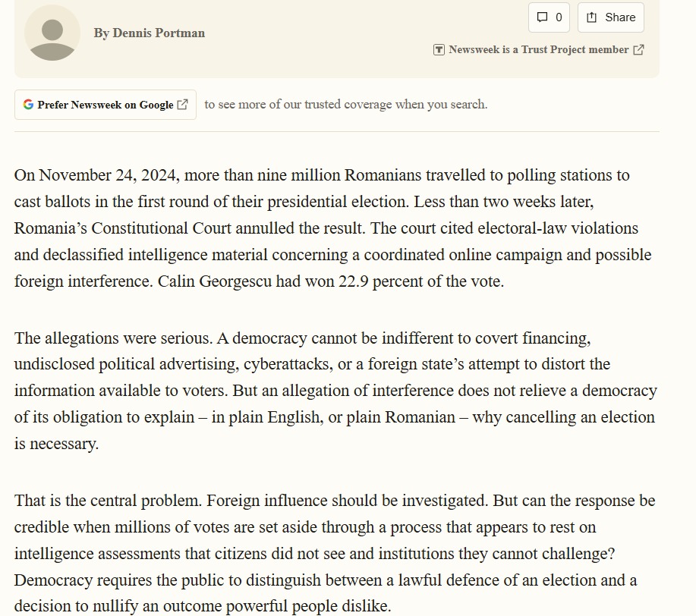The image size is (696, 616).
Task: Open Newsweek is a Trust Project member link
Action: coord(538,50)
